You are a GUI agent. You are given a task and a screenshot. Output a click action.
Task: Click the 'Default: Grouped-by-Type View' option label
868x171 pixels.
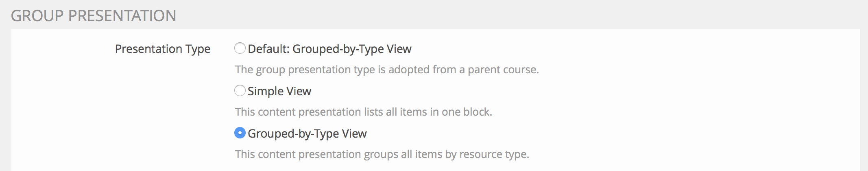pyautogui.click(x=329, y=49)
